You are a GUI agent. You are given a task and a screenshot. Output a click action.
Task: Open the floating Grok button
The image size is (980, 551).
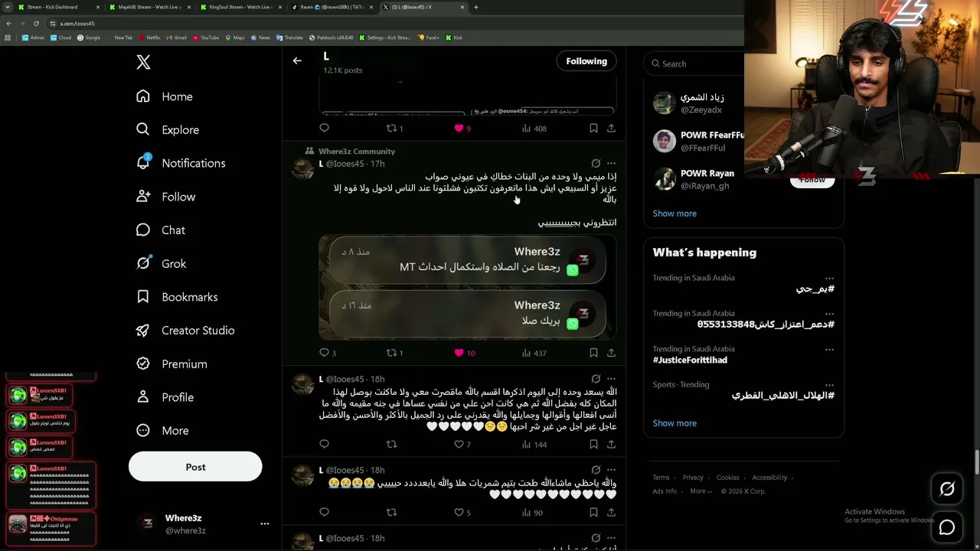(947, 489)
